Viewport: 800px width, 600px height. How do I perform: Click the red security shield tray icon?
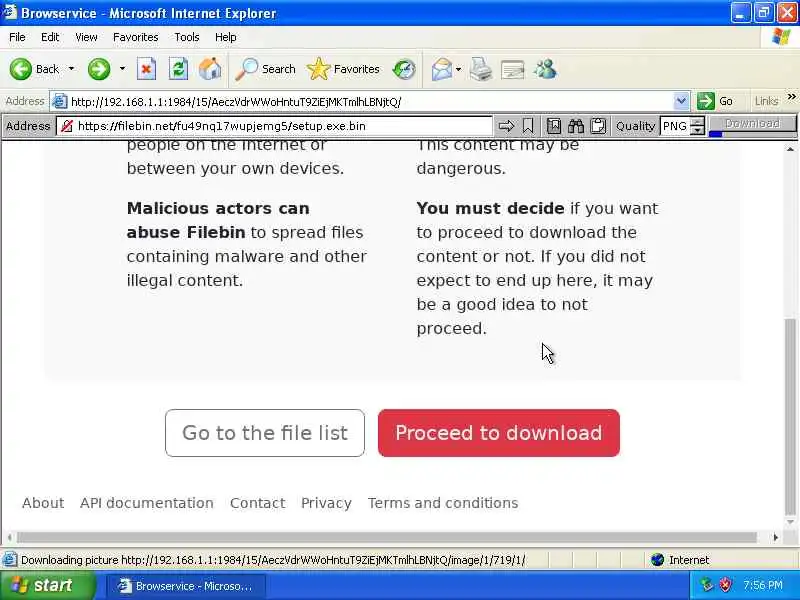(725, 585)
